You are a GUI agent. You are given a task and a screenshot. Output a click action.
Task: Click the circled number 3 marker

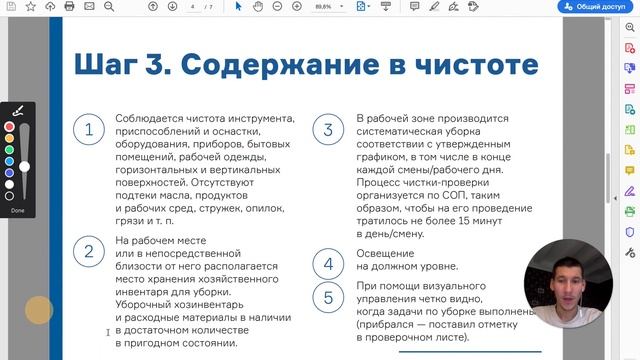coord(328,129)
